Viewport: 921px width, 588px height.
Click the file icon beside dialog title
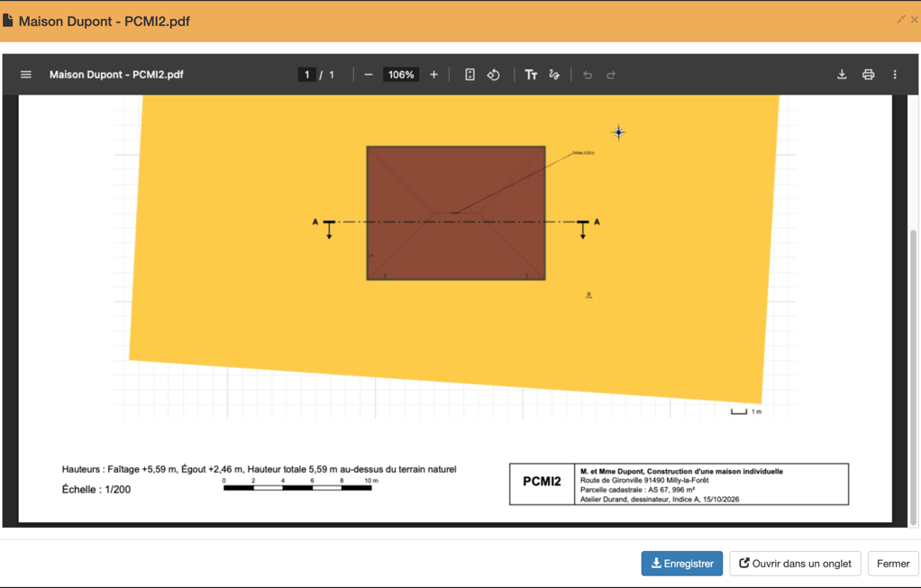tap(7, 21)
